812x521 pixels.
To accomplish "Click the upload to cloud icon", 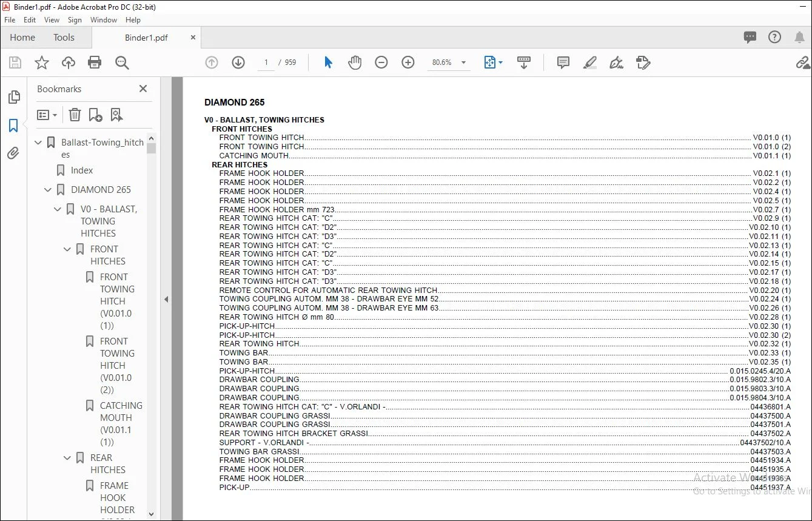I will pyautogui.click(x=69, y=62).
